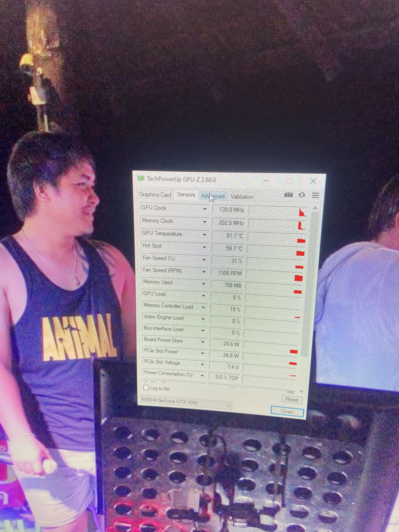Click the scroll up arrow in sensor list

[x=315, y=208]
